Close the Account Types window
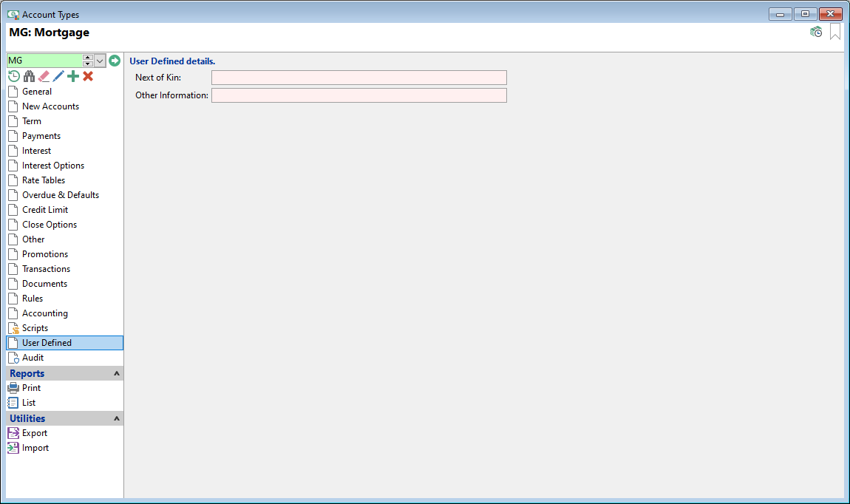 point(831,14)
